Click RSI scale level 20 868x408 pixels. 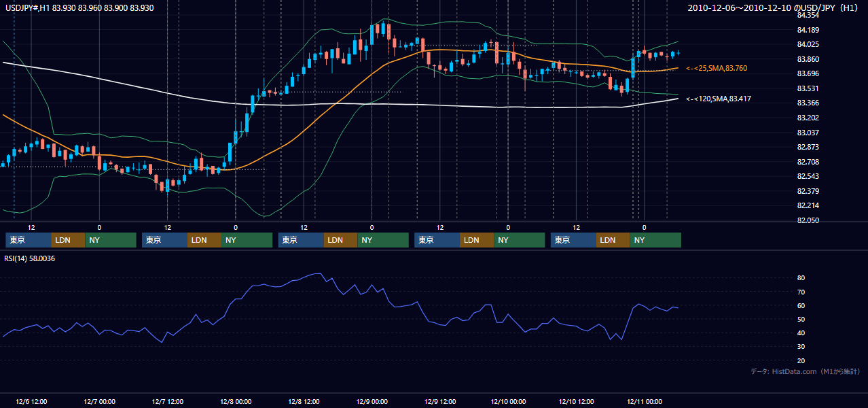tap(801, 360)
